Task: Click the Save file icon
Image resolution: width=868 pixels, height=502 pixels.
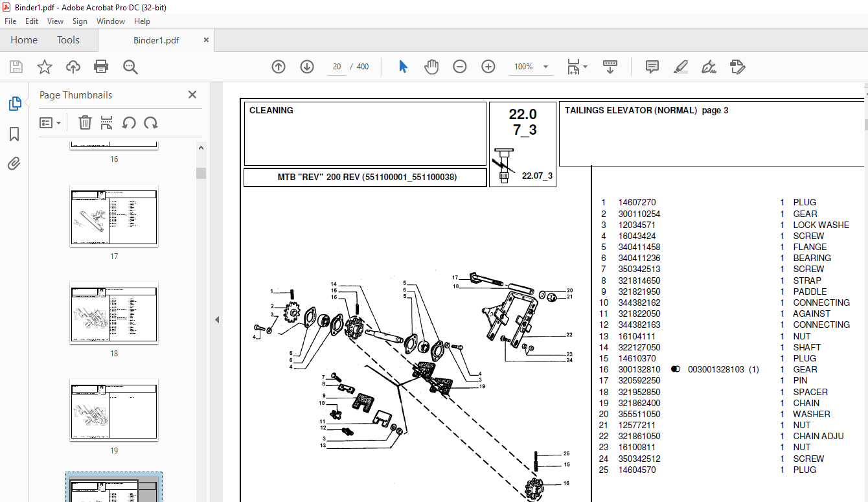Action: 16,67
